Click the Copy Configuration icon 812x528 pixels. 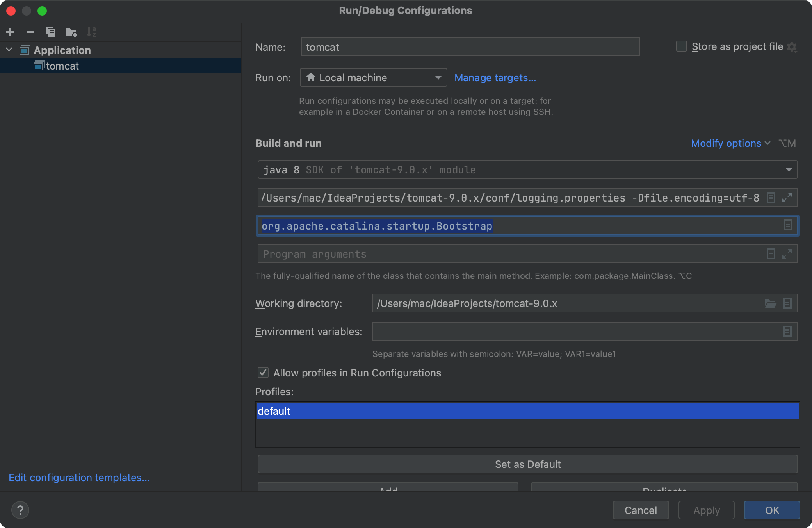pos(51,32)
